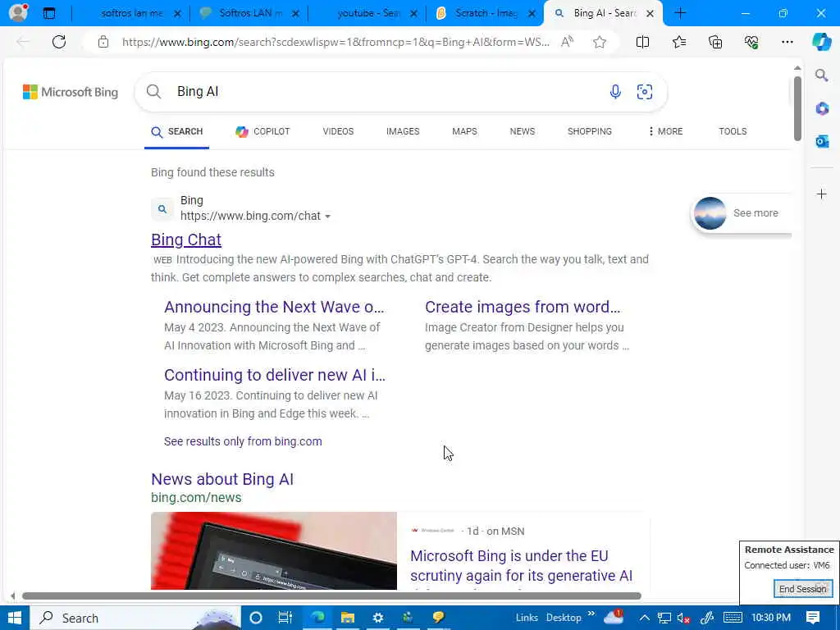Select COPILOT search tab
Image resolution: width=840 pixels, height=630 pixels.
click(262, 131)
